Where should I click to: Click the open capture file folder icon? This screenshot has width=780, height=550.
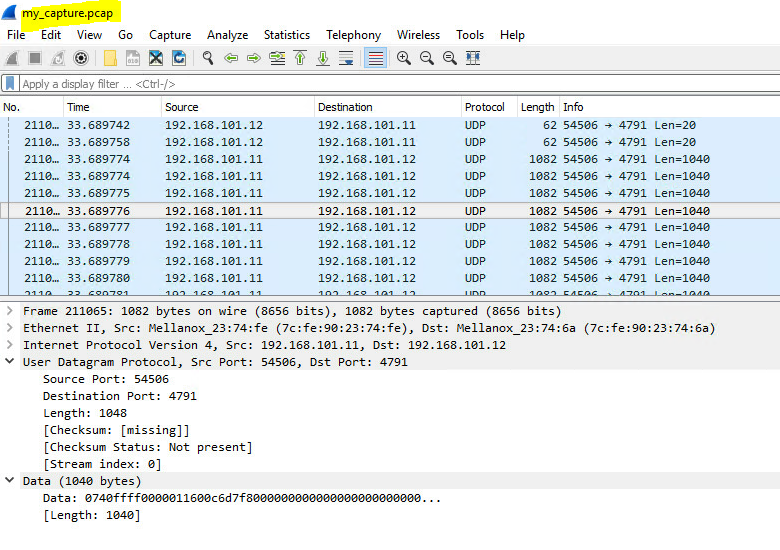110,58
